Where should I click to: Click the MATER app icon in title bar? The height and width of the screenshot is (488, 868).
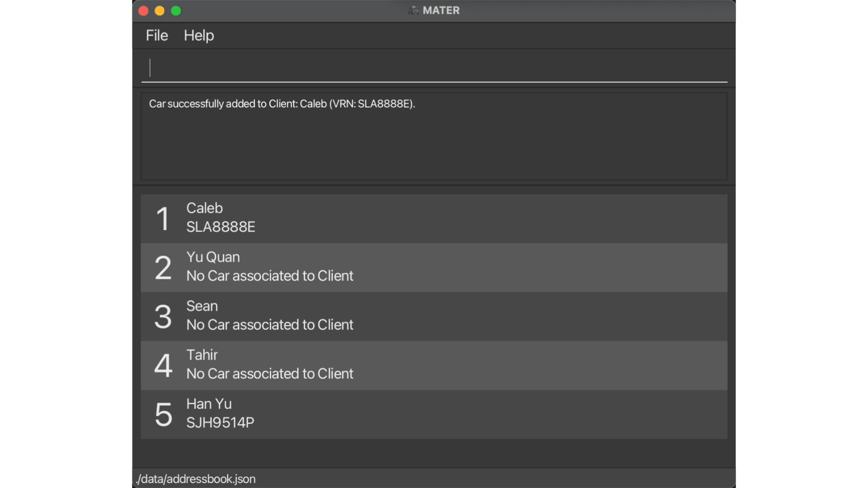[413, 10]
